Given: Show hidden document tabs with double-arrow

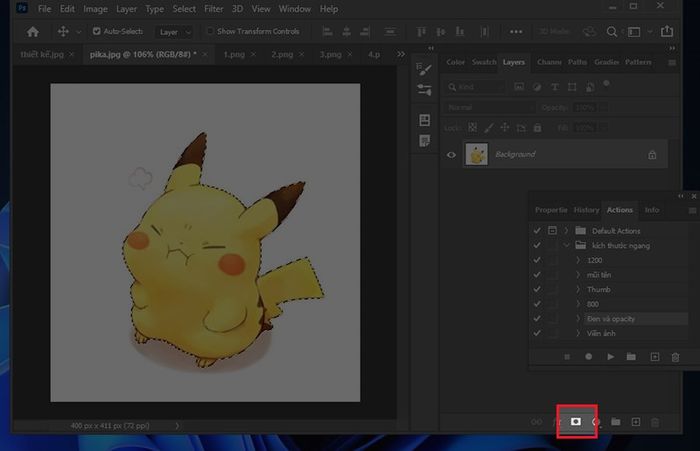Looking at the screenshot, I should coord(401,54).
